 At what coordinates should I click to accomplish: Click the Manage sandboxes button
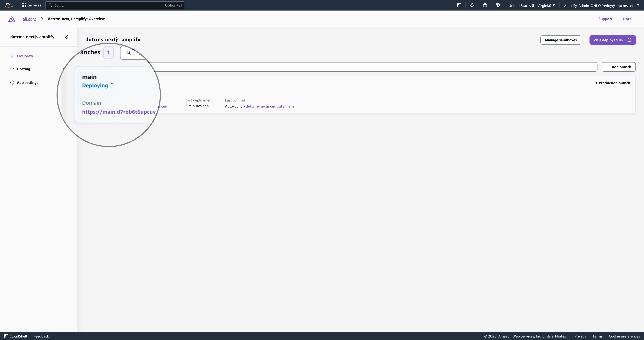pos(561,40)
